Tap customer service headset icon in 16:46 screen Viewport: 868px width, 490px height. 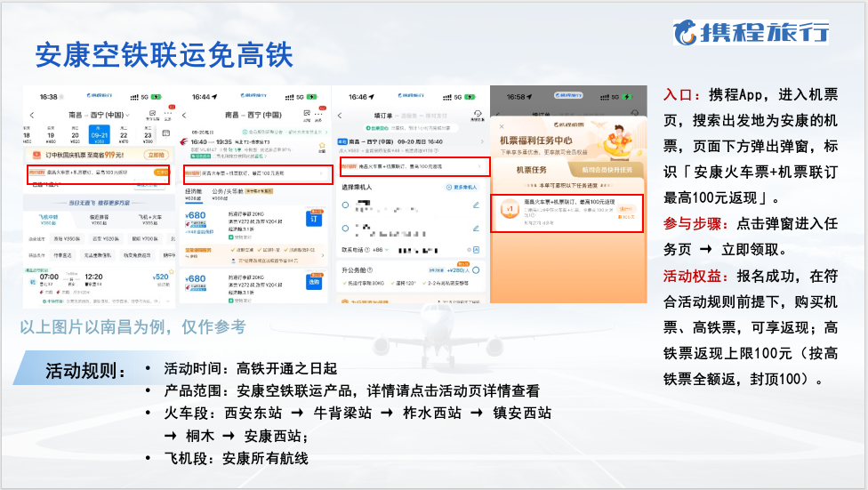478,115
